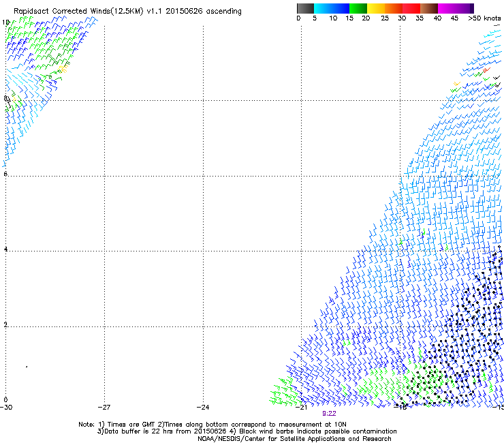Click the NOAA/NESDIS credit line
Image resolution: width=504 pixels, height=443 pixels.
coord(294,438)
